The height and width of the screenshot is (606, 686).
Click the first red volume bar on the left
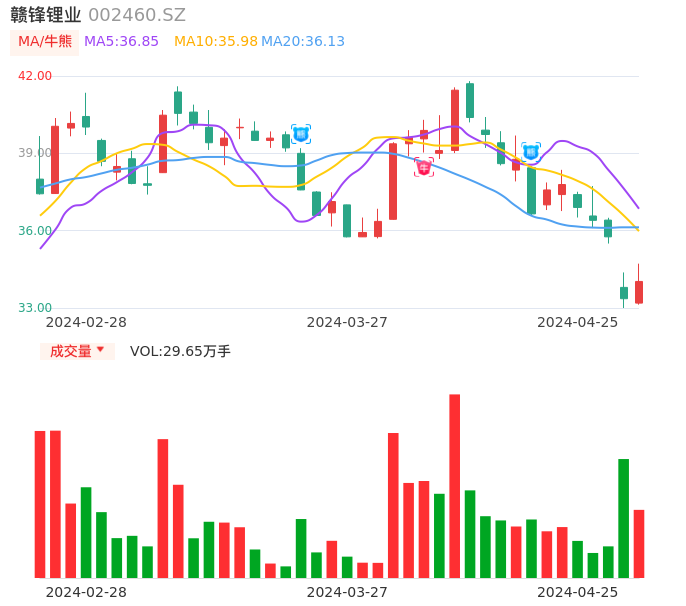[x=40, y=504]
